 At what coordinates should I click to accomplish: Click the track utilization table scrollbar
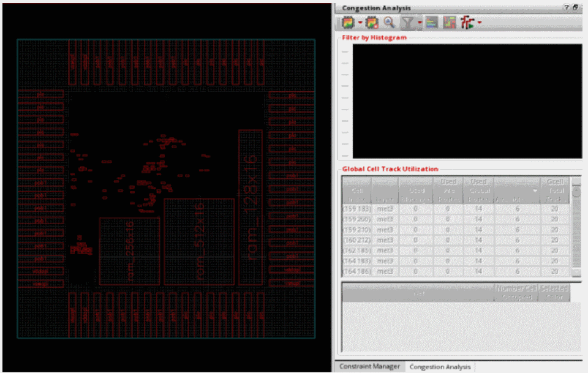click(x=576, y=227)
